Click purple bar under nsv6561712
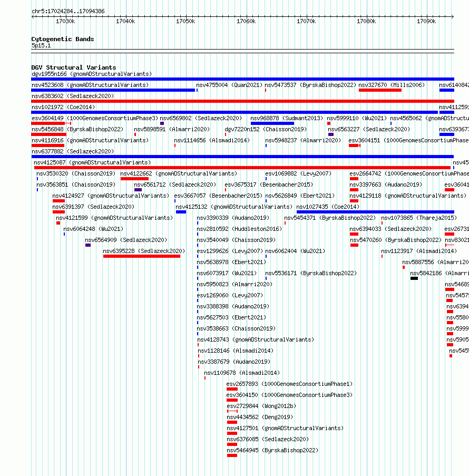Image resolution: width=469 pixels, height=476 pixels. (138, 190)
